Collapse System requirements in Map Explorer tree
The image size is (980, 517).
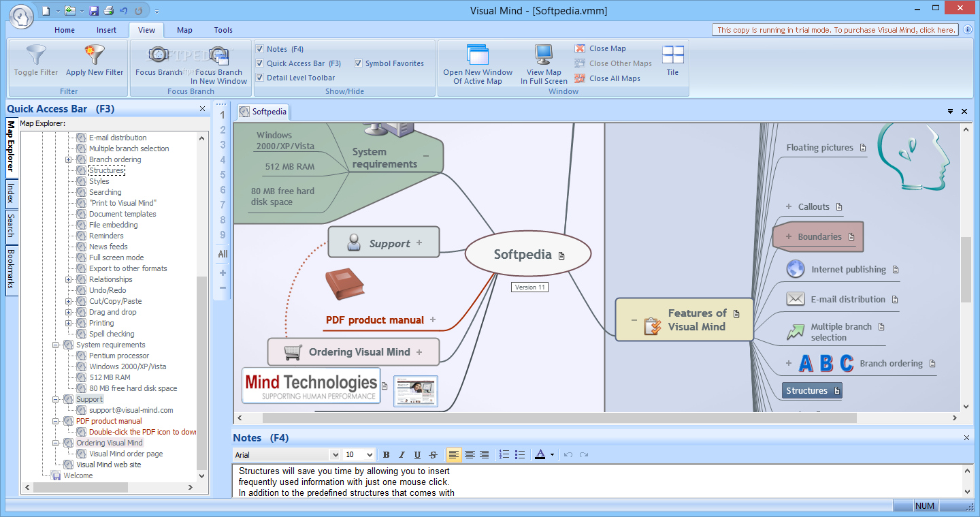click(56, 345)
